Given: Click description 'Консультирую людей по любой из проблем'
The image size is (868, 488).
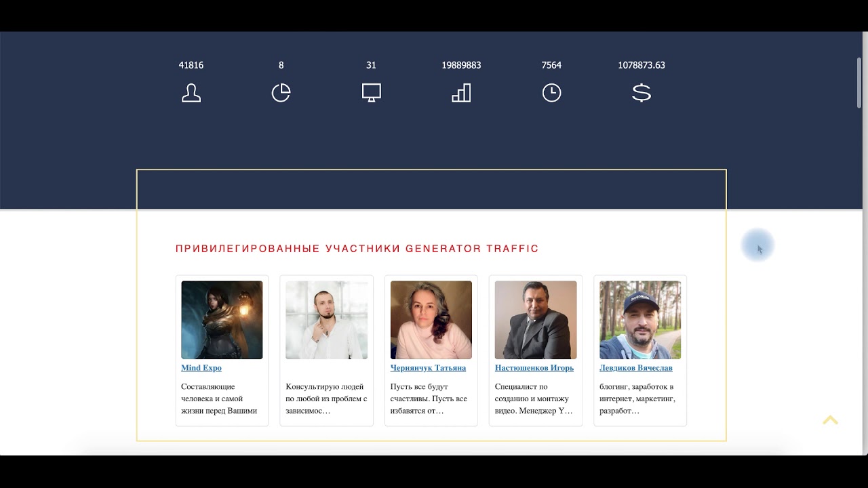Looking at the screenshot, I should click(326, 399).
